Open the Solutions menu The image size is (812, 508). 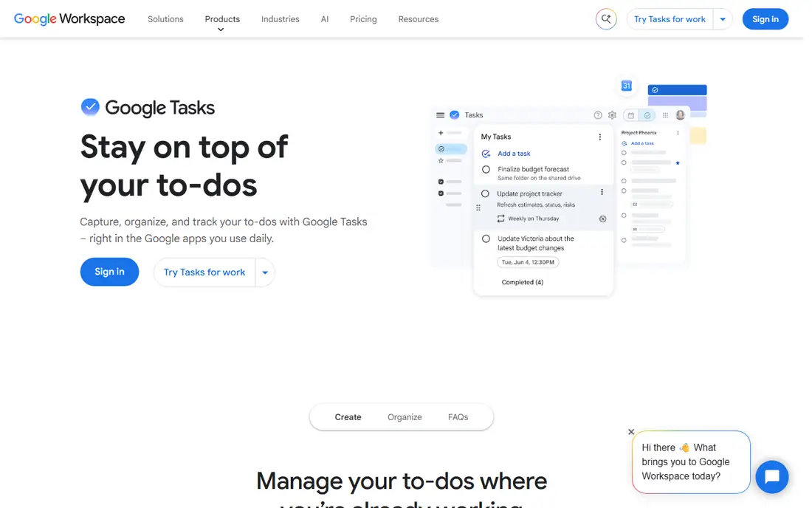point(165,19)
